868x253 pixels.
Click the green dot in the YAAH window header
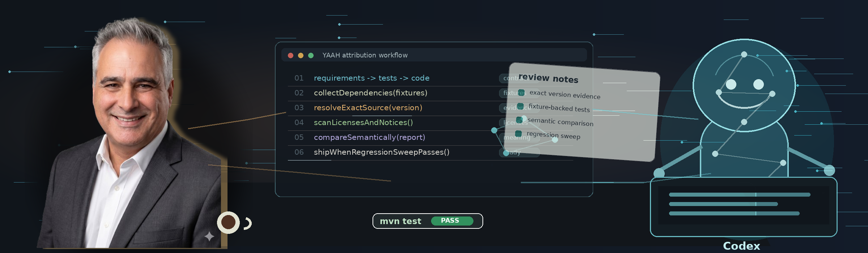pos(311,55)
